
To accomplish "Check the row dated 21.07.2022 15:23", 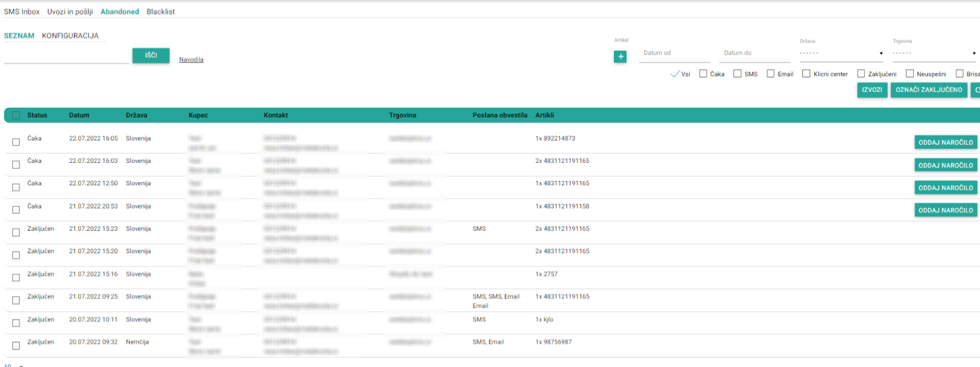I will [x=16, y=233].
